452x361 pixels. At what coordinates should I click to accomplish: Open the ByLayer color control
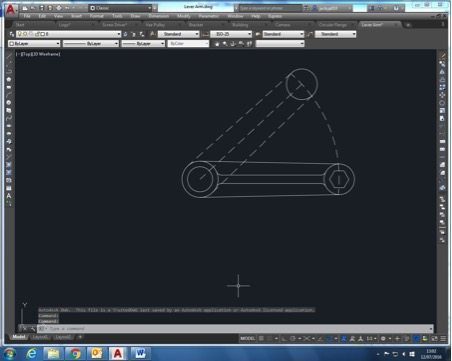(34, 44)
